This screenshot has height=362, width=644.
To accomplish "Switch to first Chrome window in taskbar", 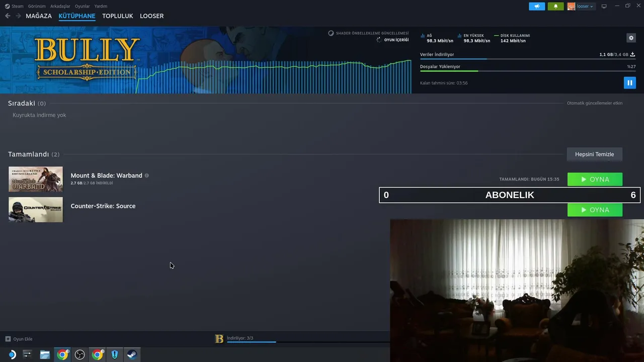I will pyautogui.click(x=62, y=354).
